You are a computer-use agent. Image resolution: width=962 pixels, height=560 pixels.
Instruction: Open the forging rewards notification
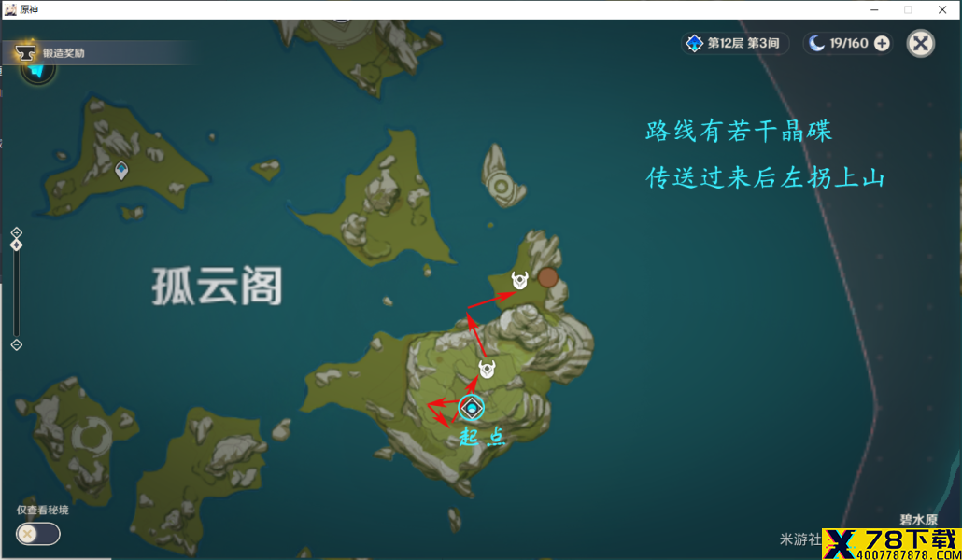99,53
